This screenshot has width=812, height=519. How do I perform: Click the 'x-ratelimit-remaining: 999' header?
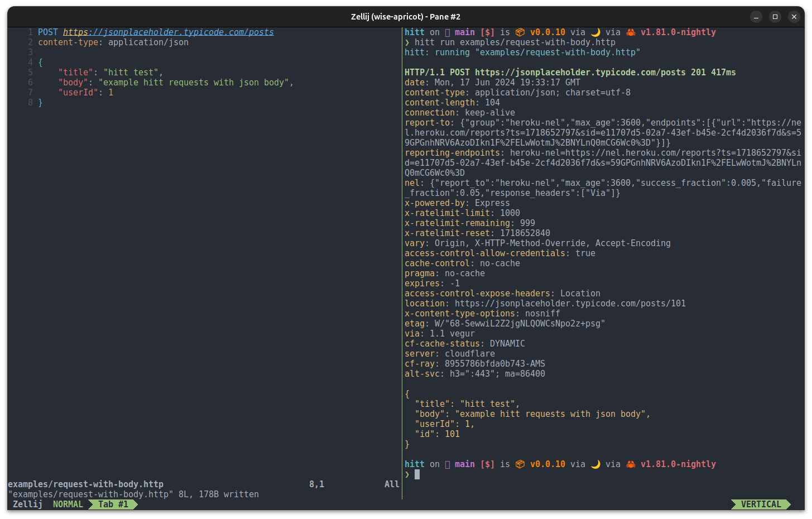[470, 223]
